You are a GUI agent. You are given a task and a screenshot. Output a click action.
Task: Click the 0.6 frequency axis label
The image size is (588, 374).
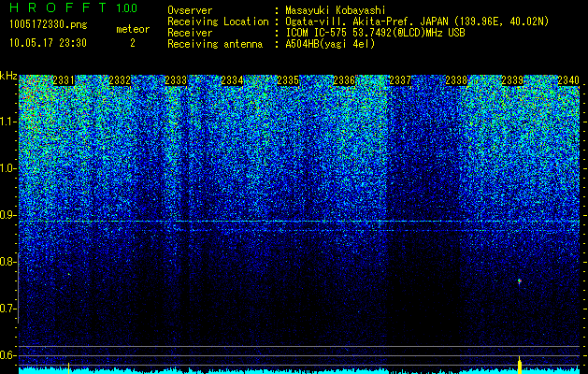[7, 355]
